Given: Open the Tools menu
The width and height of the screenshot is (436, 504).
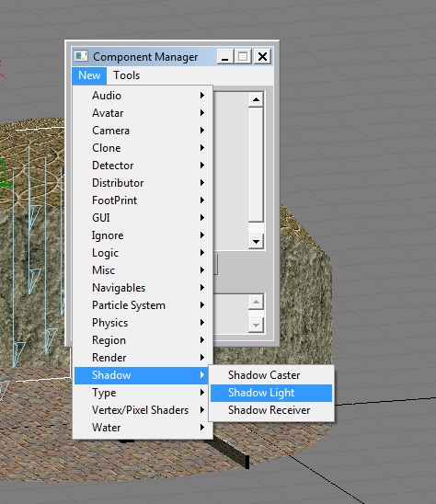Looking at the screenshot, I should tap(126, 75).
